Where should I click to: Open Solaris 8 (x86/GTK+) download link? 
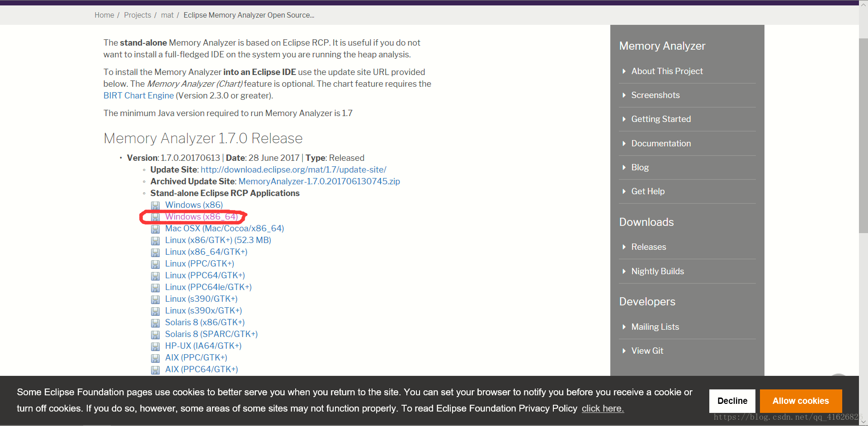click(x=205, y=323)
